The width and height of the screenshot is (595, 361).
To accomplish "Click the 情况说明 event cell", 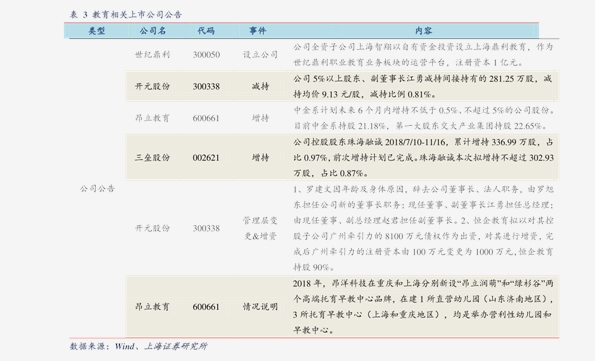I will point(260,307).
